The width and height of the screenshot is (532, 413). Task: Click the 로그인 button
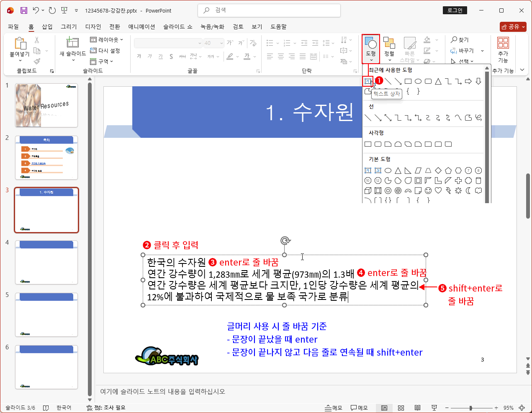(x=455, y=10)
